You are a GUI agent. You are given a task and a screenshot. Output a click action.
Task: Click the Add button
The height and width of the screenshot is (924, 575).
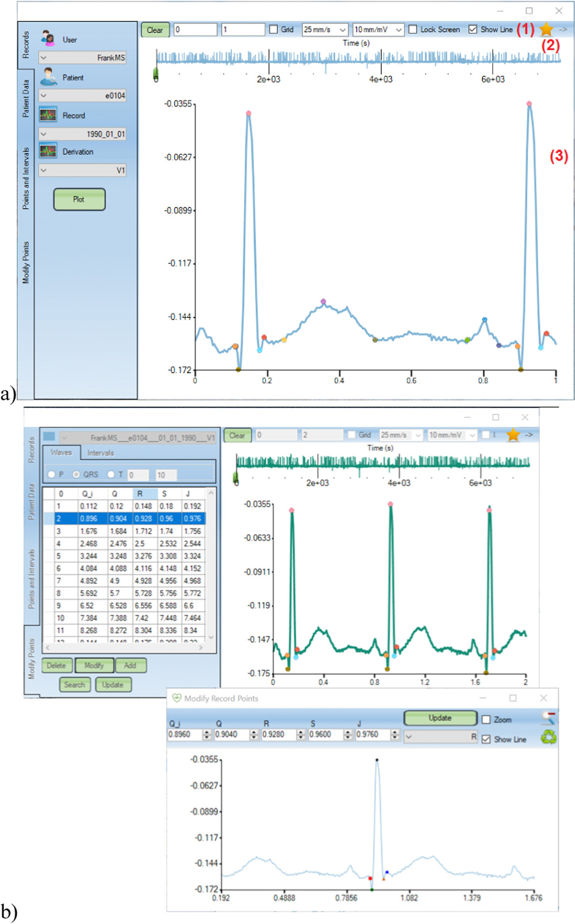[x=131, y=666]
